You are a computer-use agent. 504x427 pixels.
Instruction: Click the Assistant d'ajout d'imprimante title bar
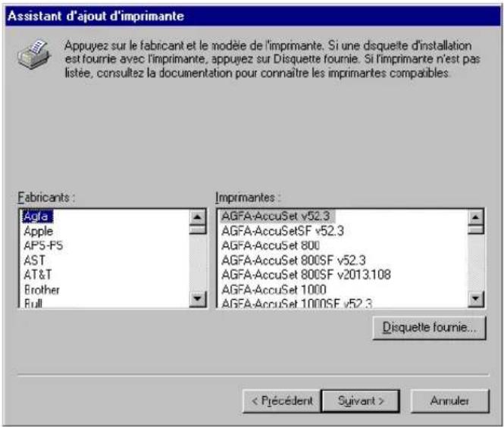253,16
